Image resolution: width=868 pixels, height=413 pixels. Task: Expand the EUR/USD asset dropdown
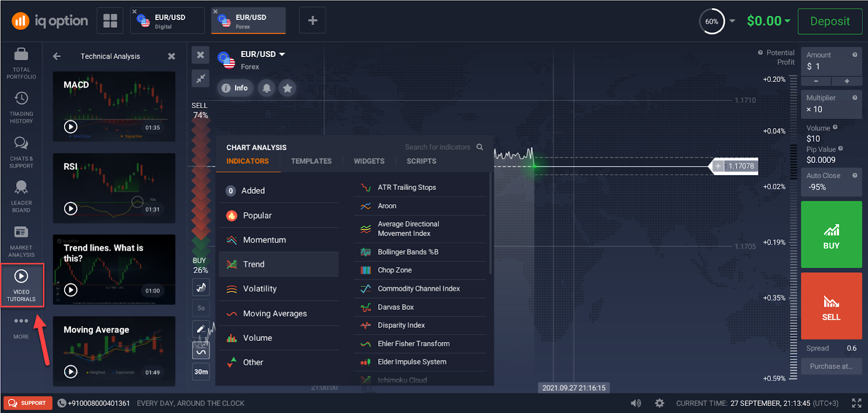(282, 54)
